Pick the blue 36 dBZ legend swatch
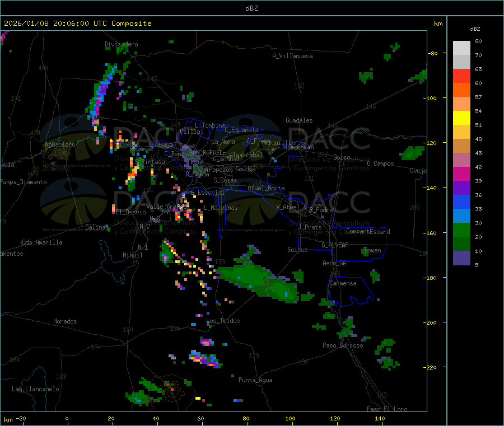This screenshot has width=504, height=426. click(x=461, y=202)
